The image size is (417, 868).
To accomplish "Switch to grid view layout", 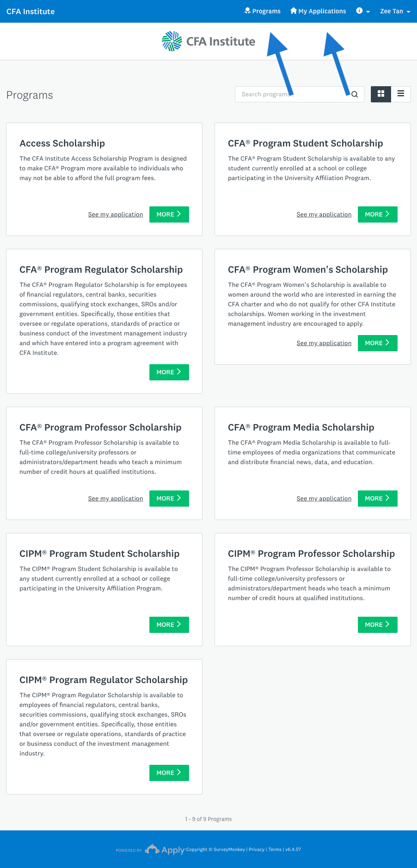I will (x=381, y=94).
